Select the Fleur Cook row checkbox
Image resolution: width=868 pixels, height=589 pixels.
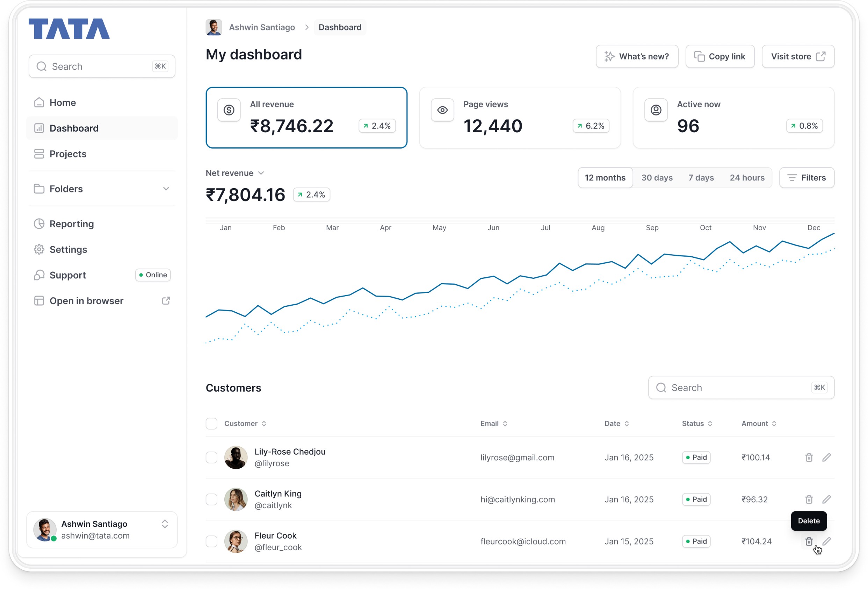[x=211, y=541]
